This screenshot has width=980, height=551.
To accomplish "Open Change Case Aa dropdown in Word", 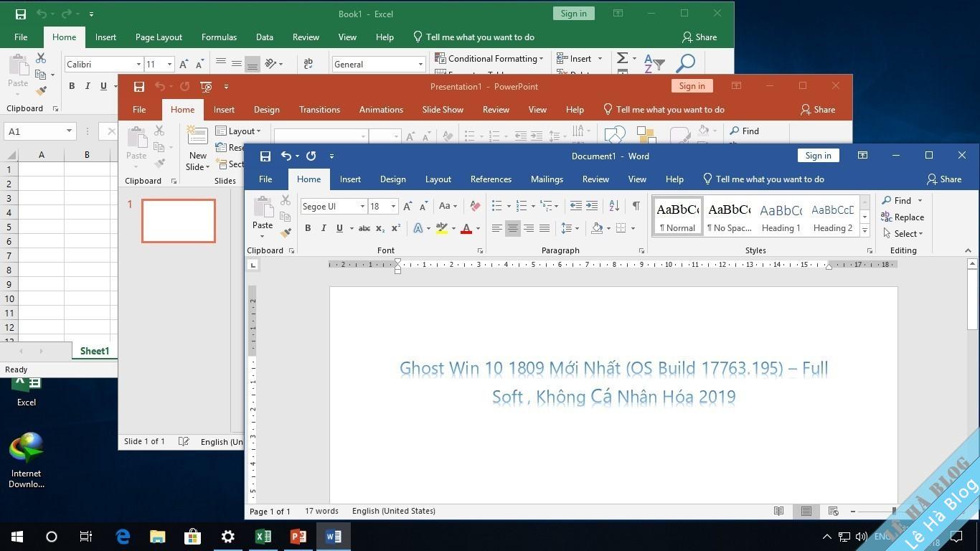I will coord(448,206).
